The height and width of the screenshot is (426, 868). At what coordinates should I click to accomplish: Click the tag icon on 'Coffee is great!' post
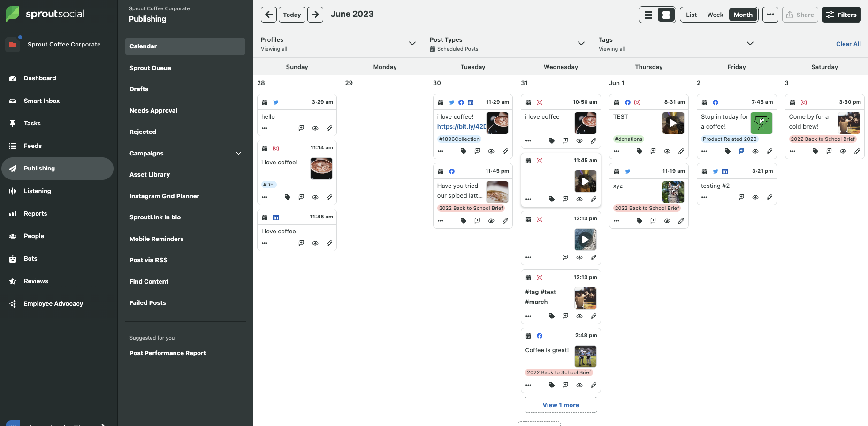552,385
